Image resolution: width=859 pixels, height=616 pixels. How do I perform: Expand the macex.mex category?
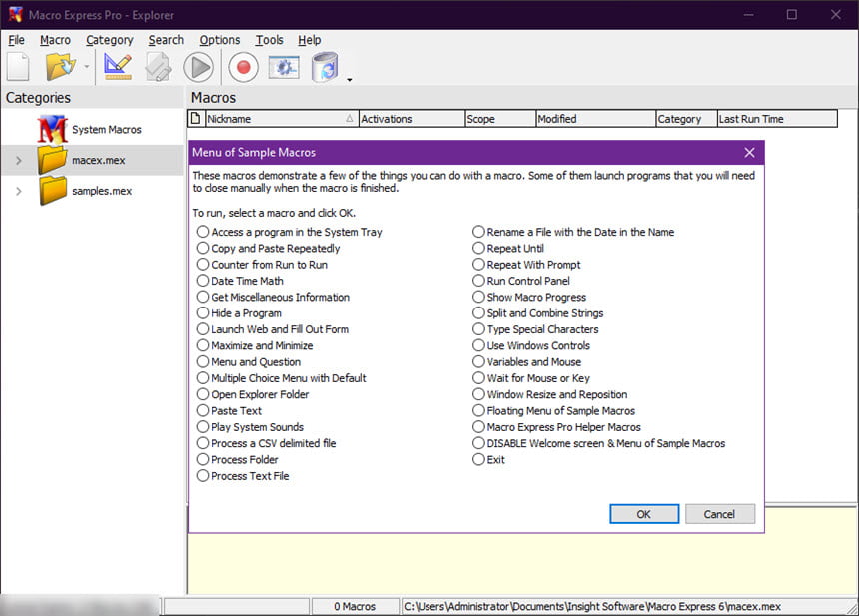(x=19, y=160)
